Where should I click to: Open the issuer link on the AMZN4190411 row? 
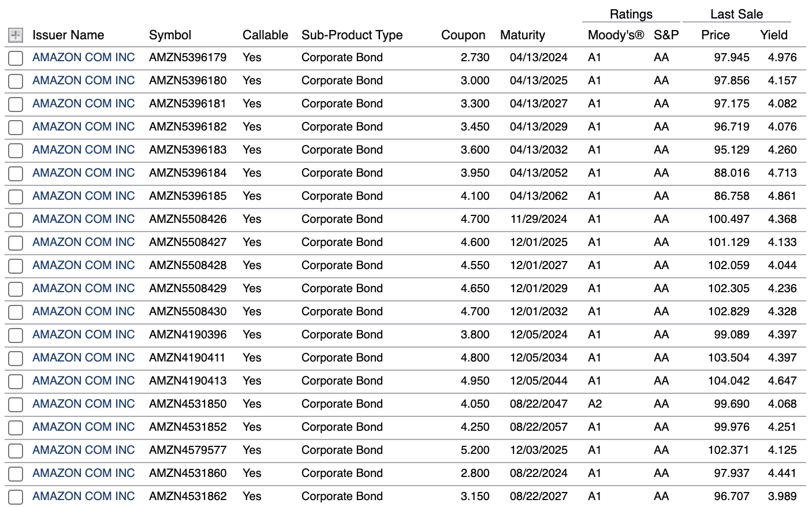point(83,357)
